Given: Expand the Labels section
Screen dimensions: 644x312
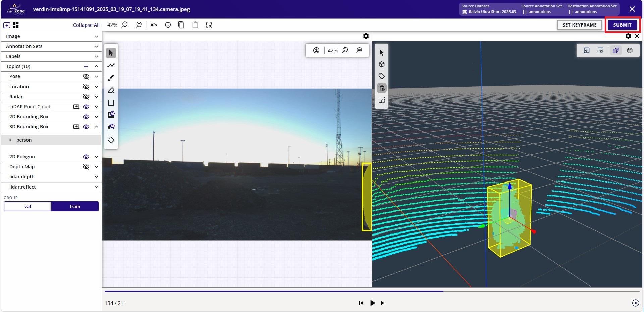Looking at the screenshot, I should (x=96, y=56).
